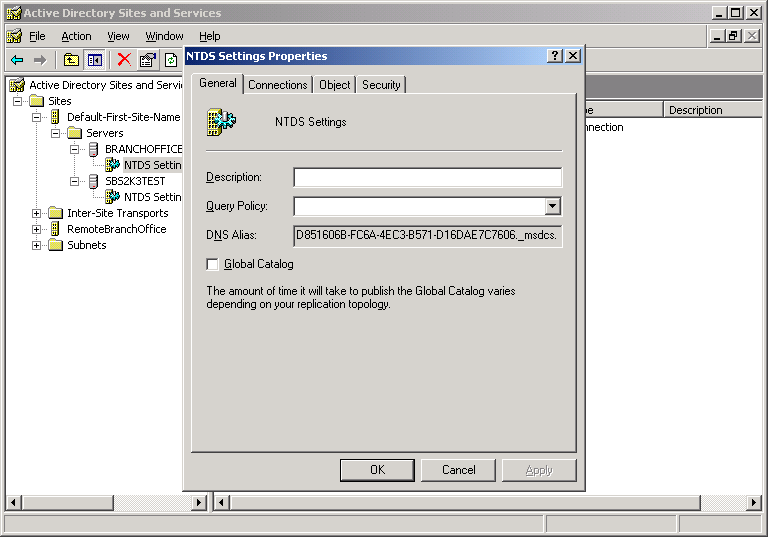
Task: Refresh using the green toolbar refresh icon
Action: [171, 60]
